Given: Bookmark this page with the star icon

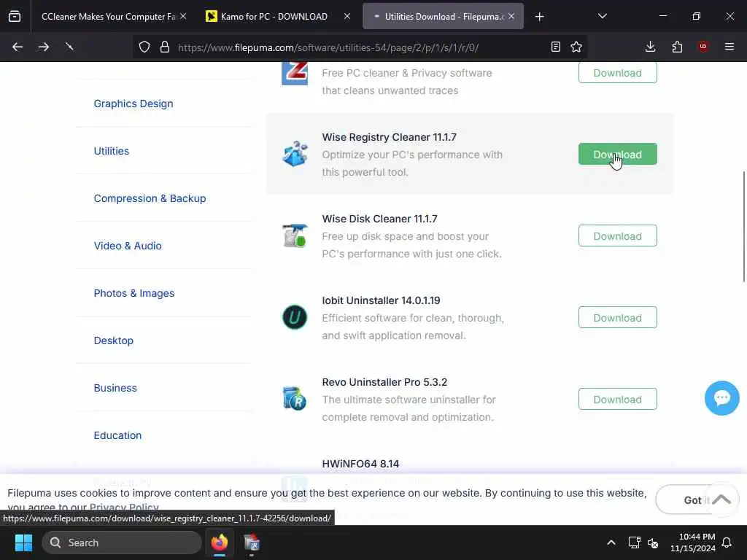Looking at the screenshot, I should (x=576, y=47).
